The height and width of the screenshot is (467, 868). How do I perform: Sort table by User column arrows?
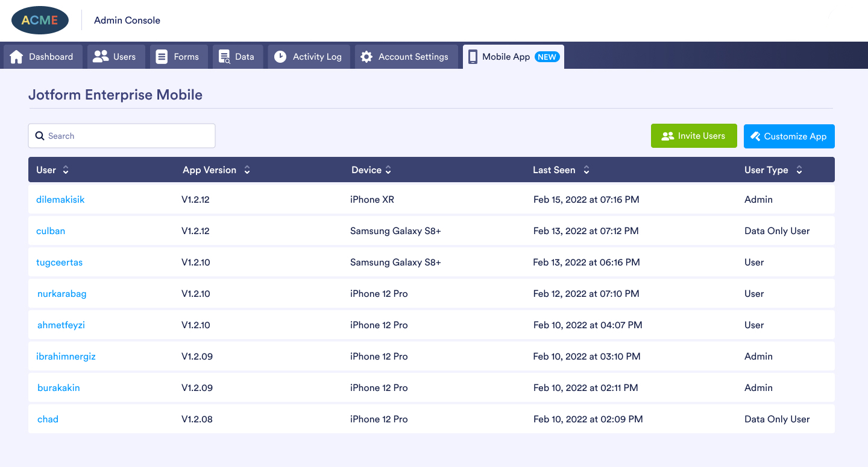tap(66, 170)
